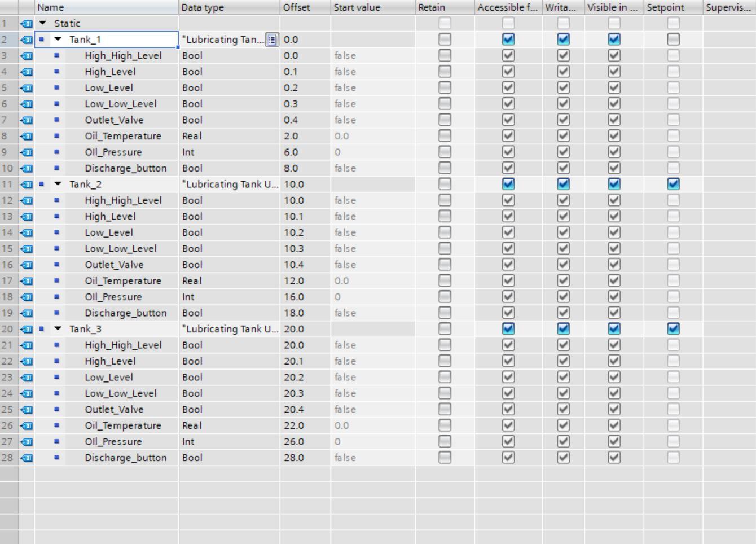Uncheck Setpoint checkbox for Tank_3
756x544 pixels.
point(673,329)
